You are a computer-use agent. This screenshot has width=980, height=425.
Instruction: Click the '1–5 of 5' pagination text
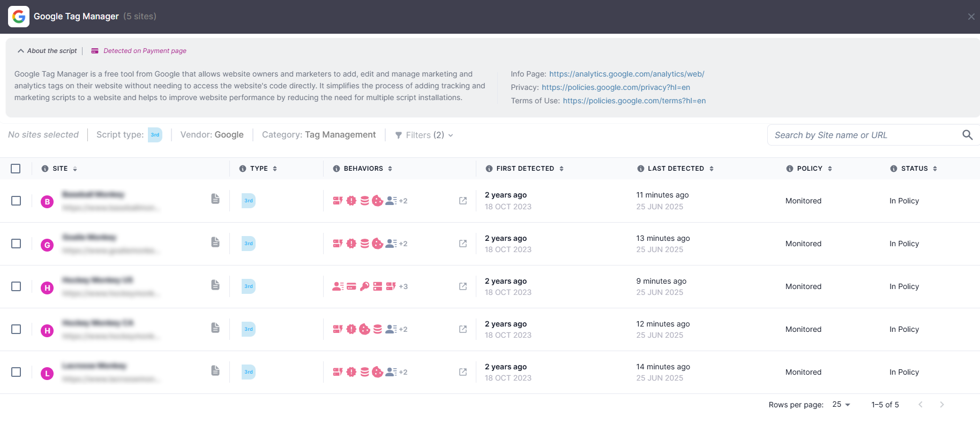point(885,405)
